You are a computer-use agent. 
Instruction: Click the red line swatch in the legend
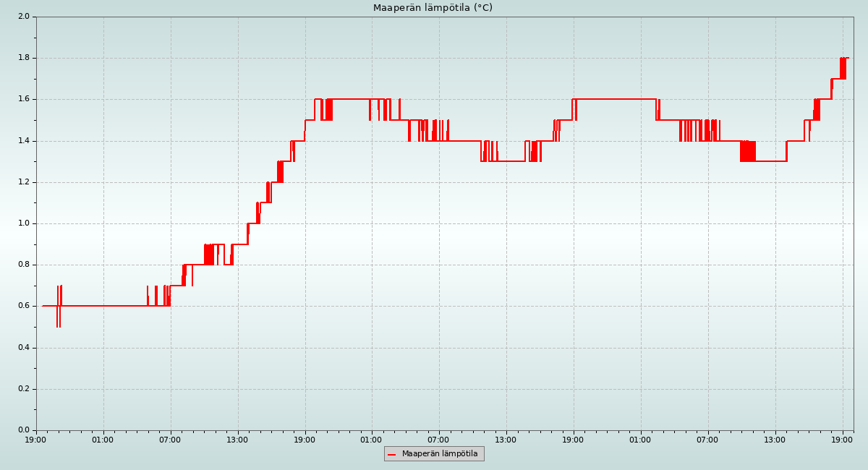[x=392, y=454]
